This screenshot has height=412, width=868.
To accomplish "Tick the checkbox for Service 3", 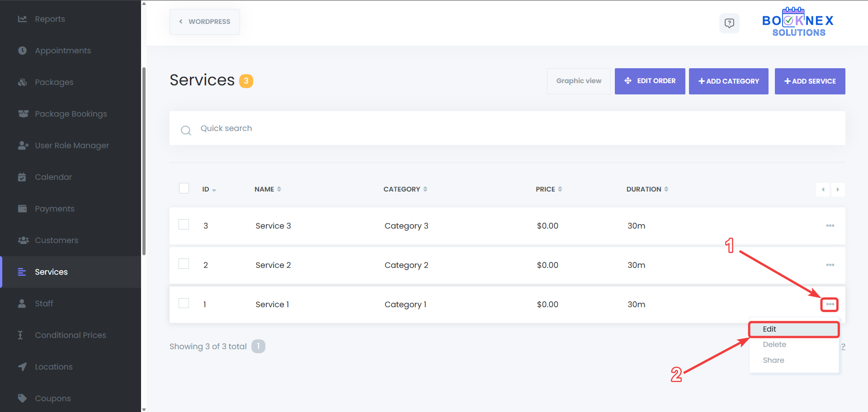I will tap(184, 225).
